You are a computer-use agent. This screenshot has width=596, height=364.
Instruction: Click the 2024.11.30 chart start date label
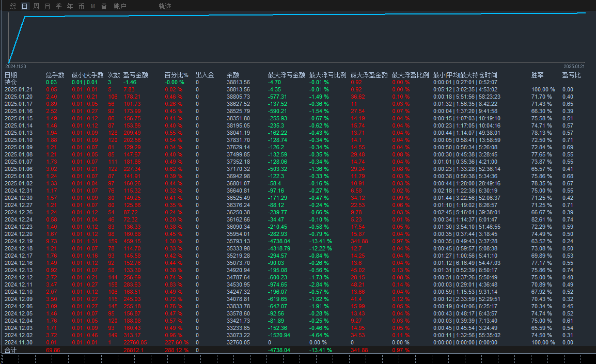click(x=15, y=67)
